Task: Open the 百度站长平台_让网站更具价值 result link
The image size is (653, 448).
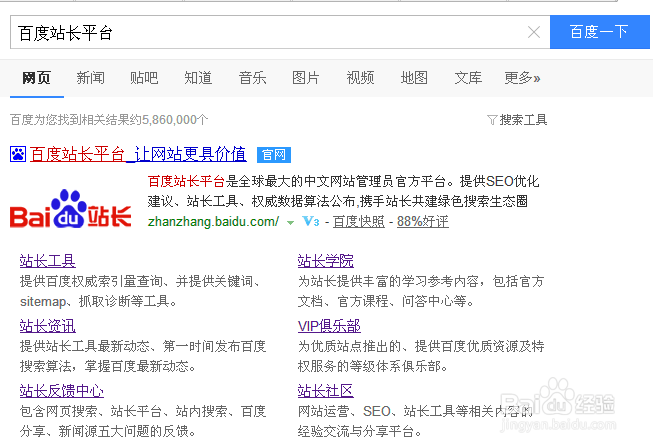Action: (x=138, y=154)
